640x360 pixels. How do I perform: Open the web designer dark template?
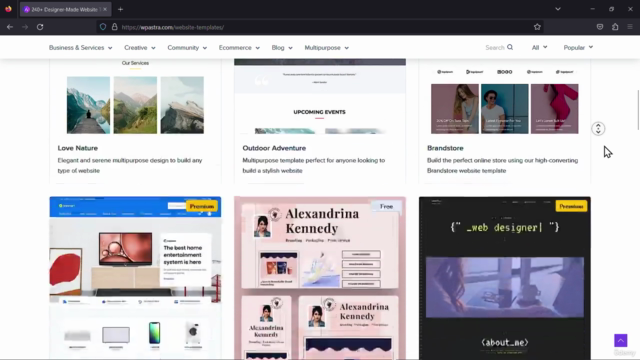coord(504,278)
